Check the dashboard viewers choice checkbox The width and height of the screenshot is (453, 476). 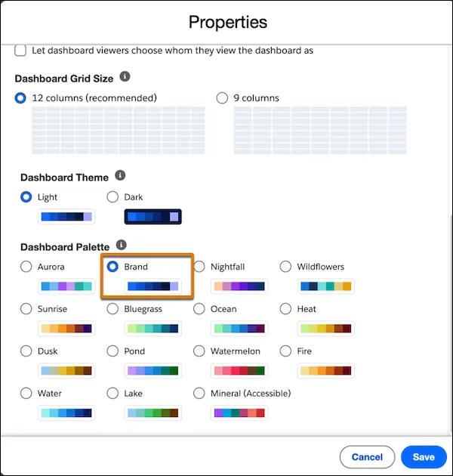(x=20, y=51)
